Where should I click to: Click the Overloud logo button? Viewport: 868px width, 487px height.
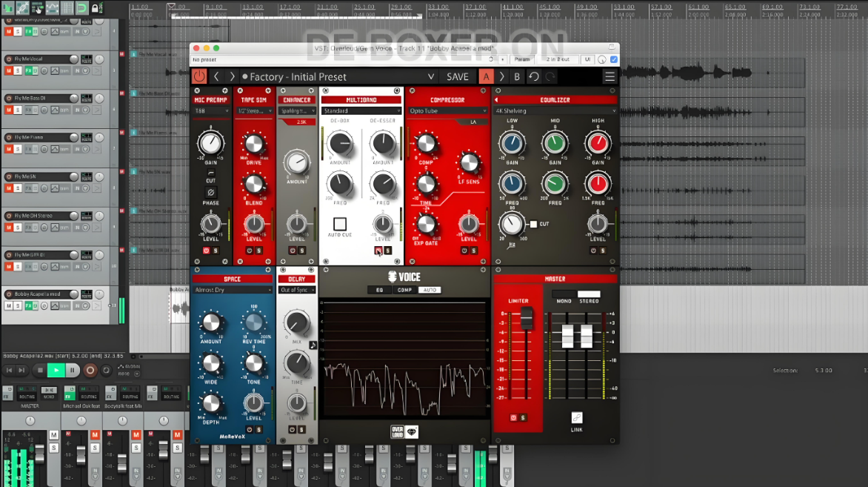(397, 432)
